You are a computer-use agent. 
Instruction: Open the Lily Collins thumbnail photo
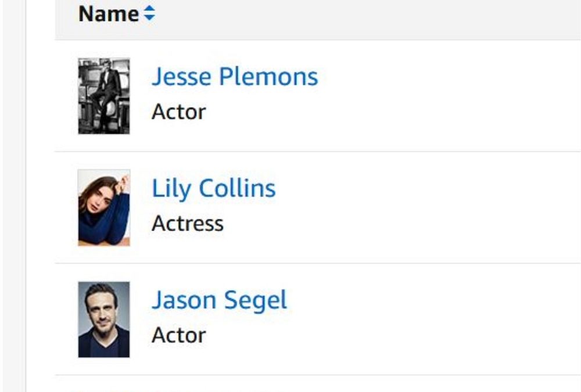pyautogui.click(x=104, y=207)
